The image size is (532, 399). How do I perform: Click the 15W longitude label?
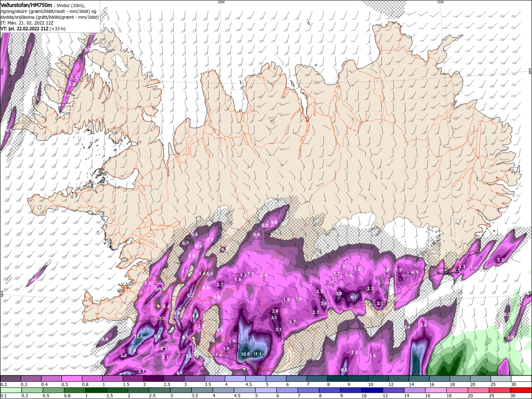point(440,2)
